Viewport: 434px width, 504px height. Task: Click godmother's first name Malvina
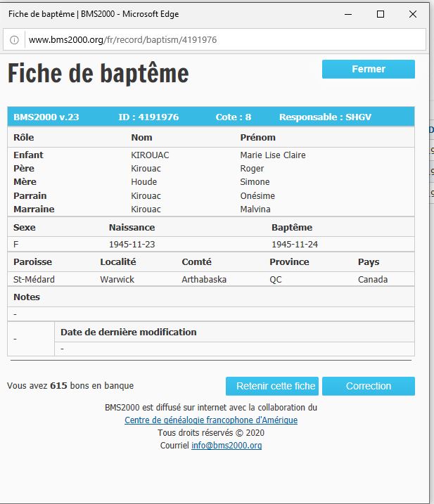click(x=255, y=209)
